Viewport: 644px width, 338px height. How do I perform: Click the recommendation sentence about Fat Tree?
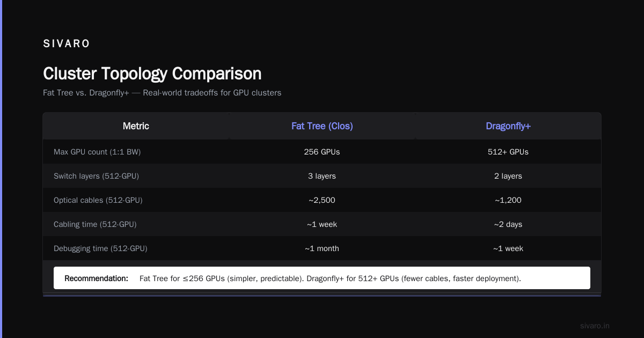[x=330, y=278]
